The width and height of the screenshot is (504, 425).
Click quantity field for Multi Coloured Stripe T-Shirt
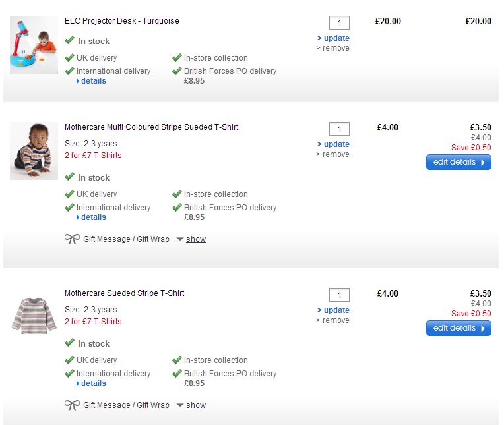339,128
